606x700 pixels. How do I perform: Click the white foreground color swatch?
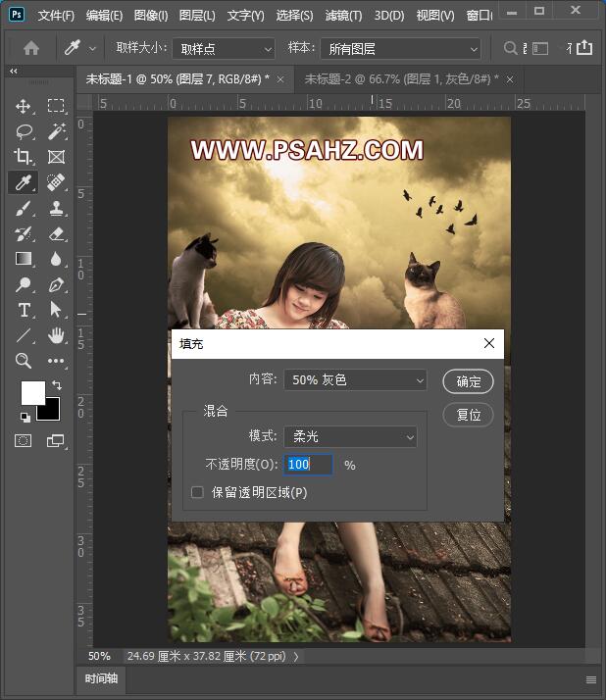pos(31,391)
